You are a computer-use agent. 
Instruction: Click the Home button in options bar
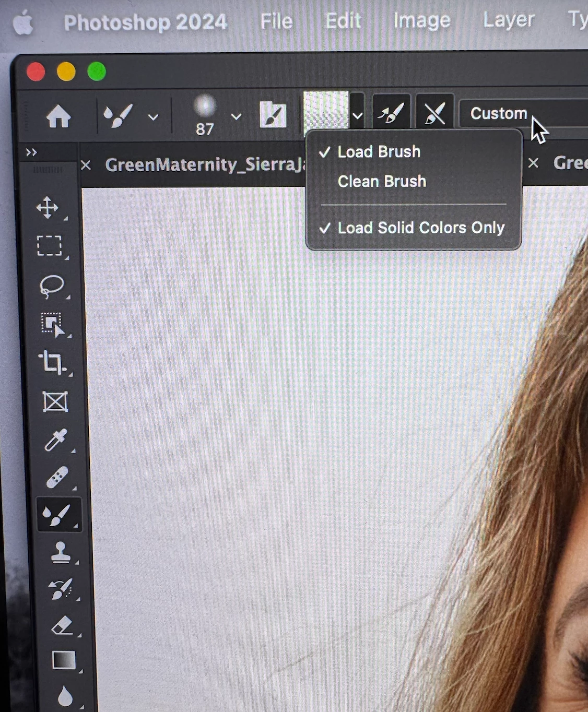coord(58,116)
